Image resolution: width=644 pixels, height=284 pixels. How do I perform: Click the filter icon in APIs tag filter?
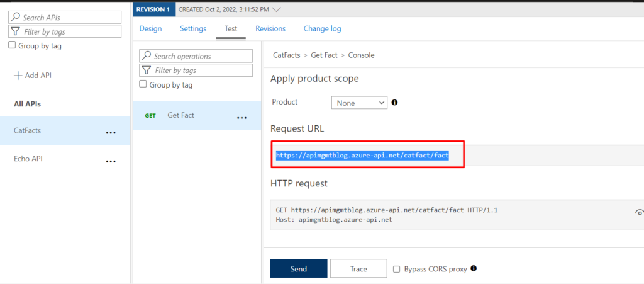pos(15,31)
